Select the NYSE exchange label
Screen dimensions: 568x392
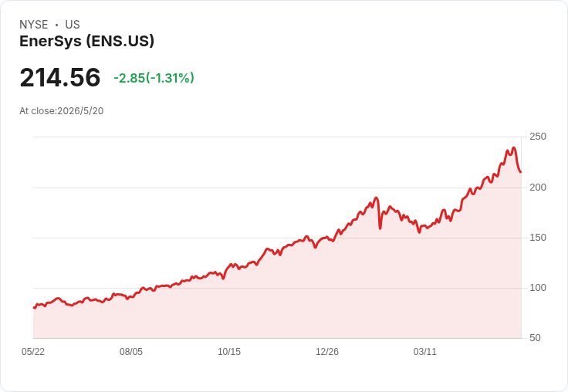[34, 25]
